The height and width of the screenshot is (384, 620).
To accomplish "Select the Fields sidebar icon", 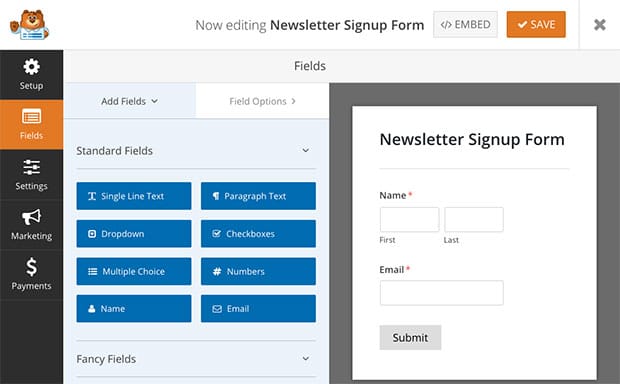I will coord(31,125).
